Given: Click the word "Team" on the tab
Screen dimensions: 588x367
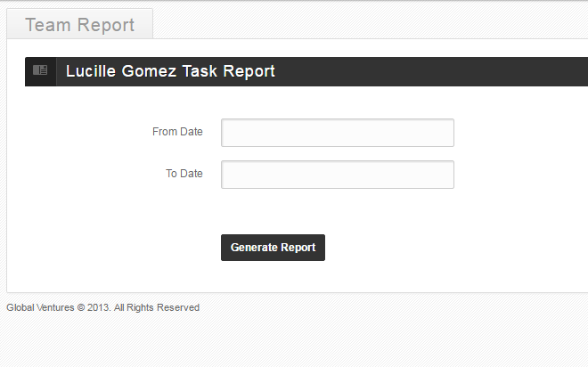Looking at the screenshot, I should click(48, 25).
